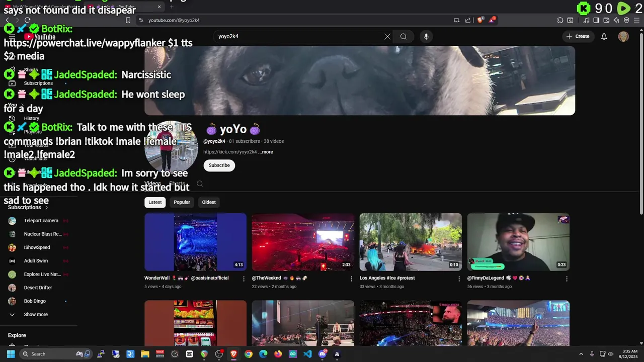Click the WonderWall video title

tap(187, 278)
